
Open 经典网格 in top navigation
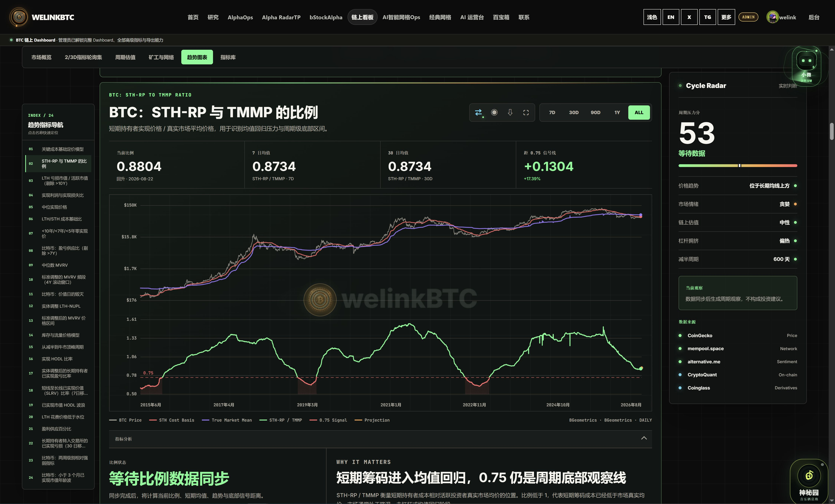click(440, 17)
